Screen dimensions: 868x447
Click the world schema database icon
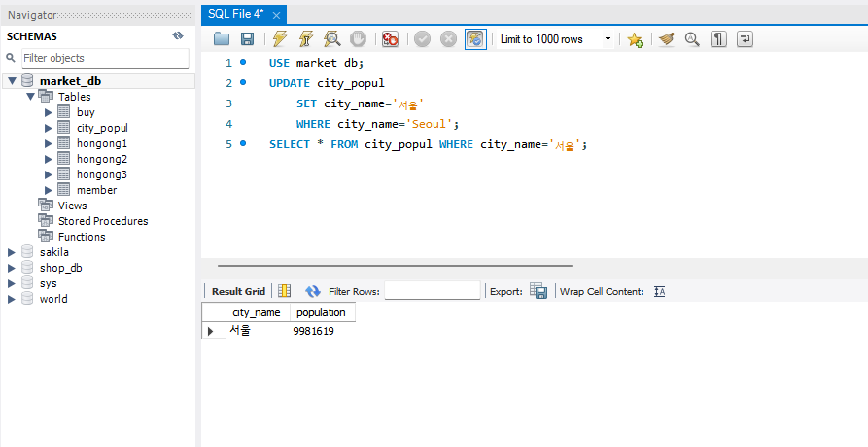point(27,299)
